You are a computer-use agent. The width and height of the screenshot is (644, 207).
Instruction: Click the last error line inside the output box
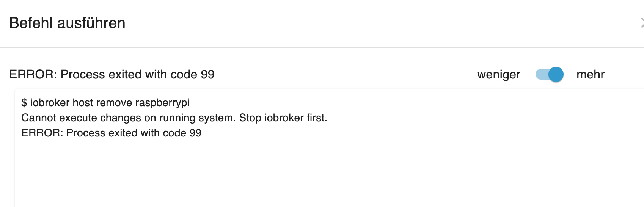pos(111,133)
